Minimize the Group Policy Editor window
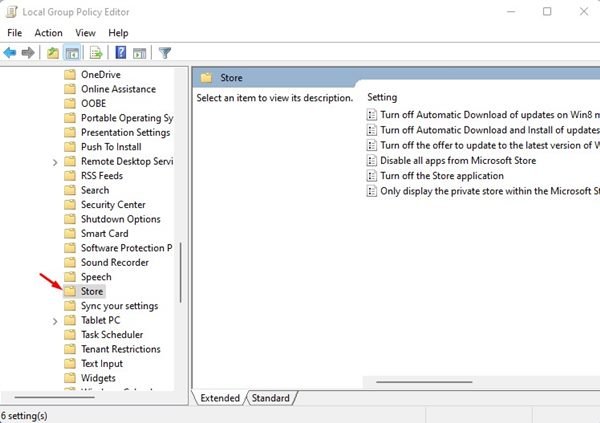 point(511,11)
